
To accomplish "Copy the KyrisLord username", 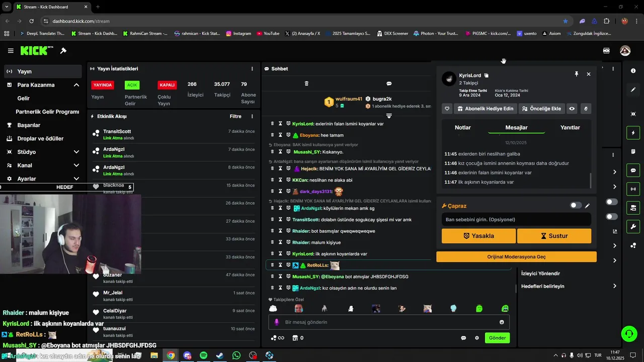I will pyautogui.click(x=486, y=75).
